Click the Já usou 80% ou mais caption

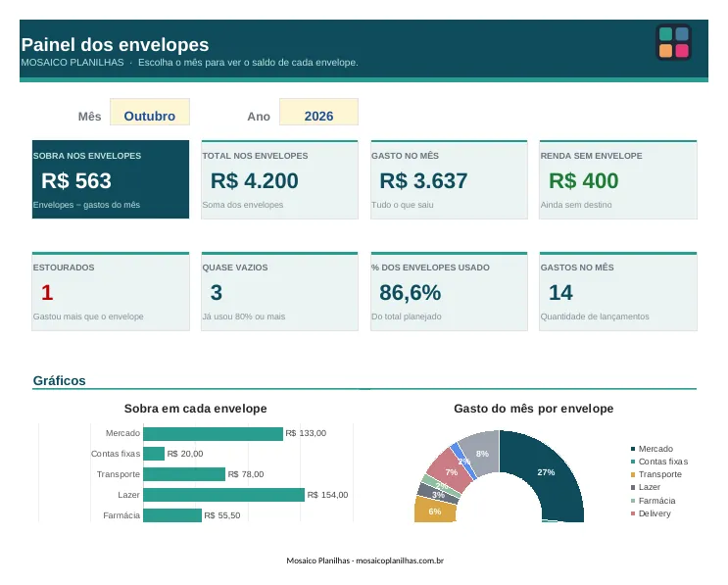(243, 317)
